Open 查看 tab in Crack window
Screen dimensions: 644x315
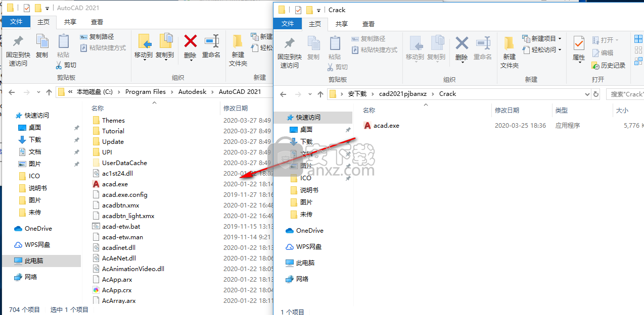[x=369, y=24]
